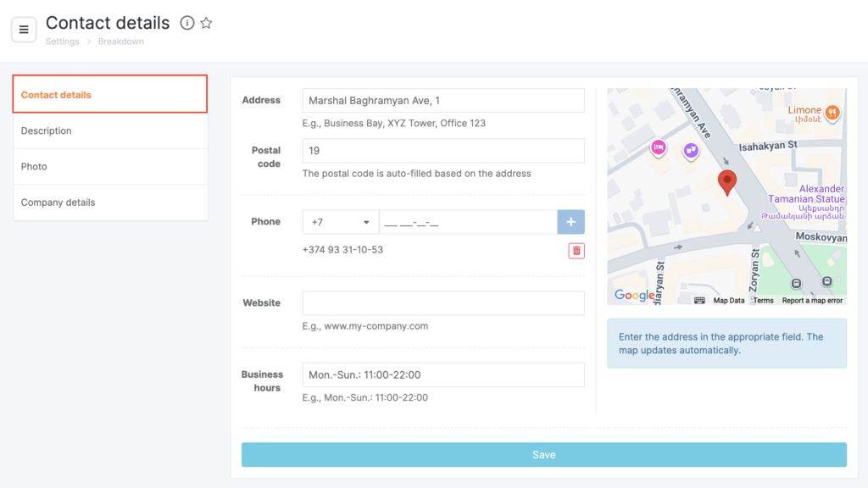Click the pink hotel marker on the map
The image size is (868, 488).
[x=658, y=148]
